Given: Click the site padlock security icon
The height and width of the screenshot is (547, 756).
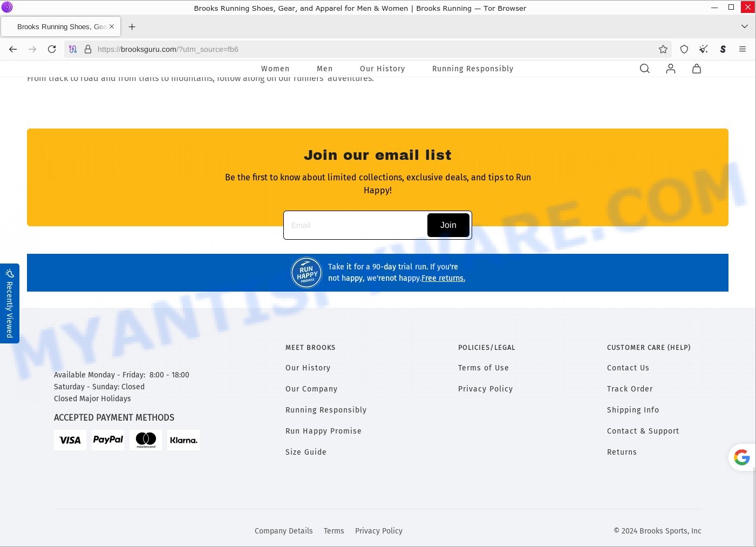Looking at the screenshot, I should click(x=88, y=49).
